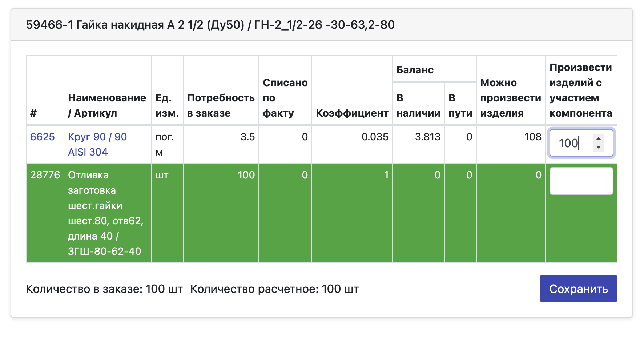The width and height of the screenshot is (644, 346).
Task: Select the Можно произвести изделия header
Action: (510, 98)
